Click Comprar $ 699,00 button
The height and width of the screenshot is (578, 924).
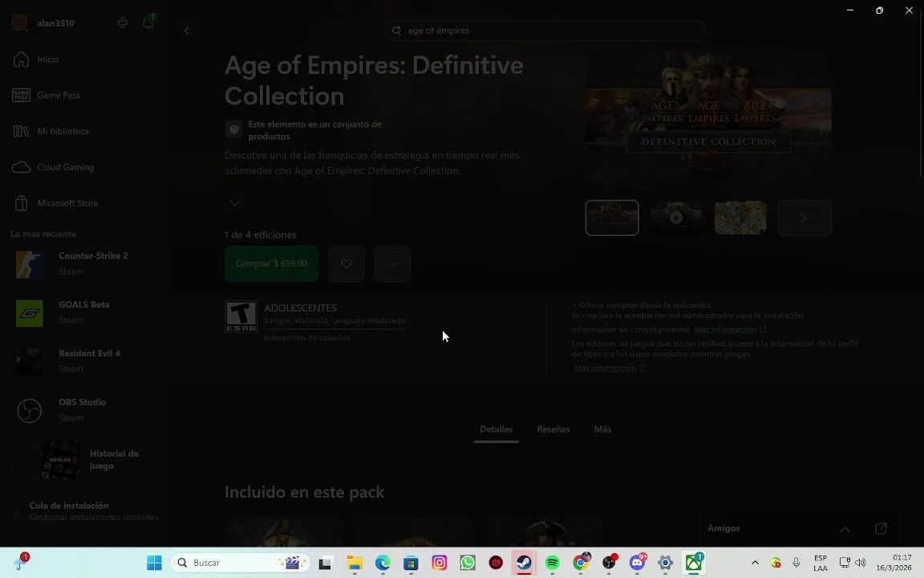(271, 263)
